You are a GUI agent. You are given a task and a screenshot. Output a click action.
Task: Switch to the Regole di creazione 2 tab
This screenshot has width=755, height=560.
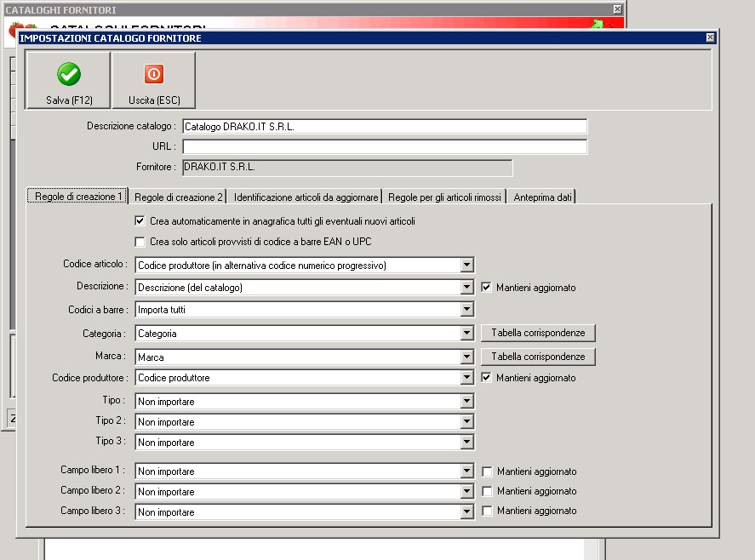[x=178, y=197]
